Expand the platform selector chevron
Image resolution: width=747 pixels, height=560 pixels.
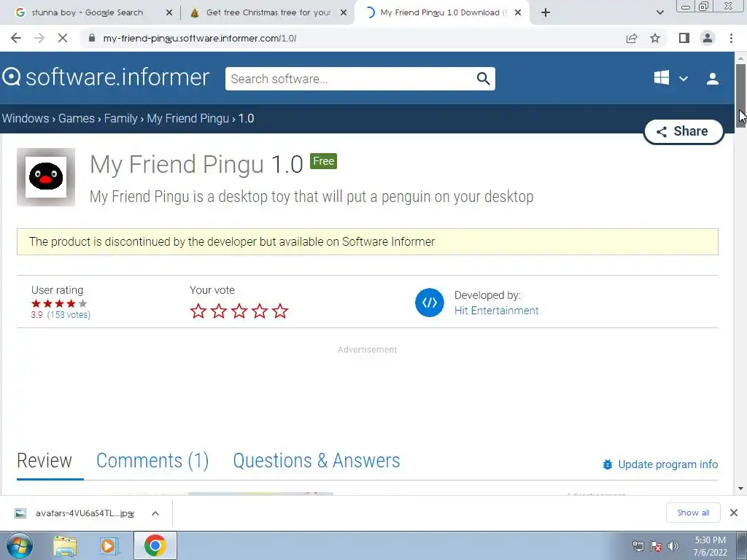(683, 79)
